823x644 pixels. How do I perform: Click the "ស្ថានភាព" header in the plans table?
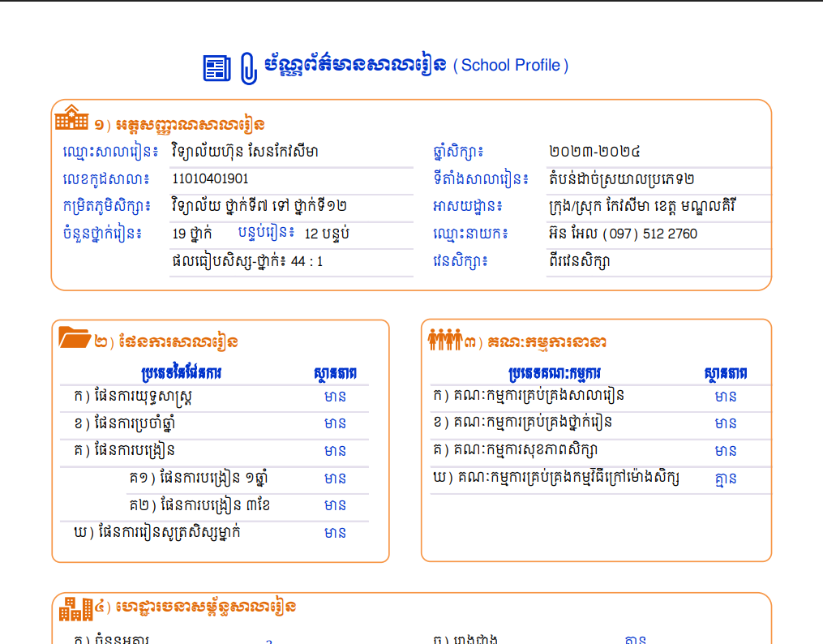(x=336, y=373)
